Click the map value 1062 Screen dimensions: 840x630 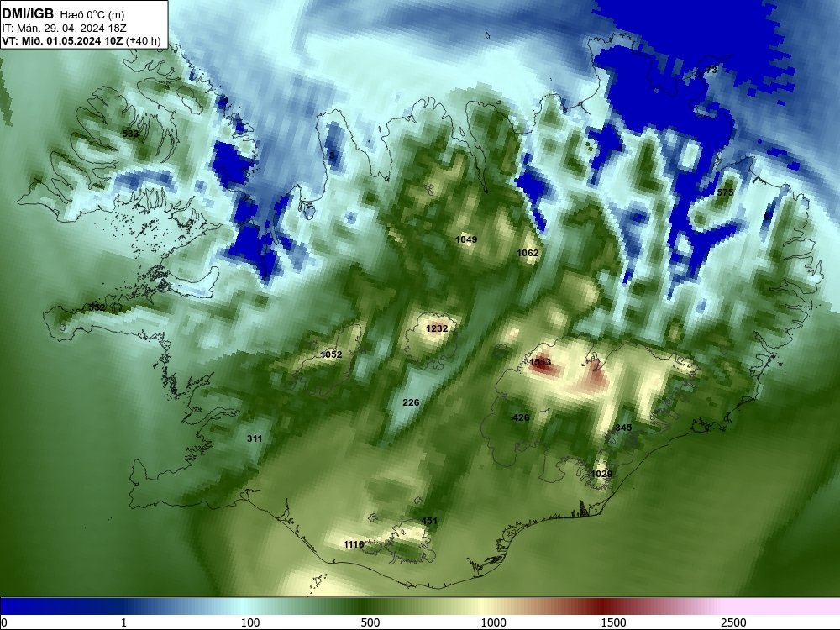(x=528, y=253)
